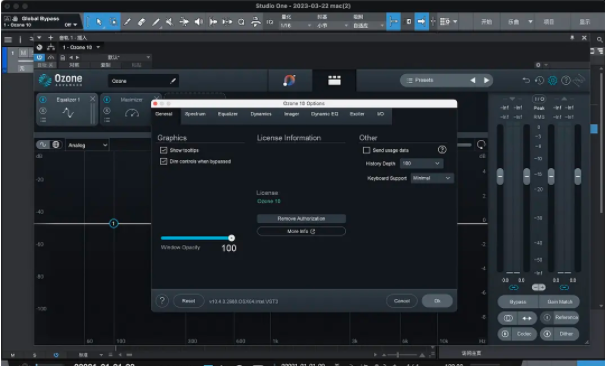This screenshot has height=366, width=605.
Task: Open Global Bypass Off dropdown
Action: pos(70,25)
